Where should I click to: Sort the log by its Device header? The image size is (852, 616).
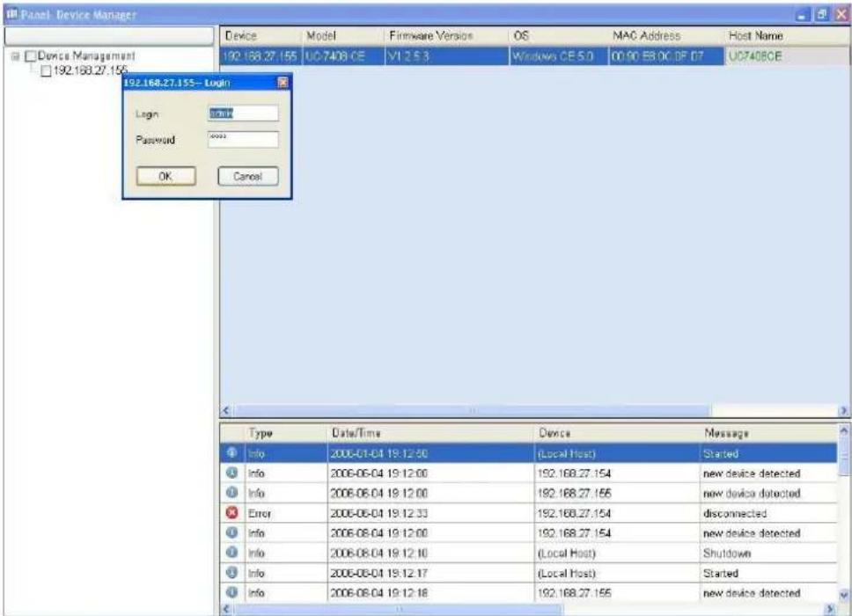click(x=617, y=433)
